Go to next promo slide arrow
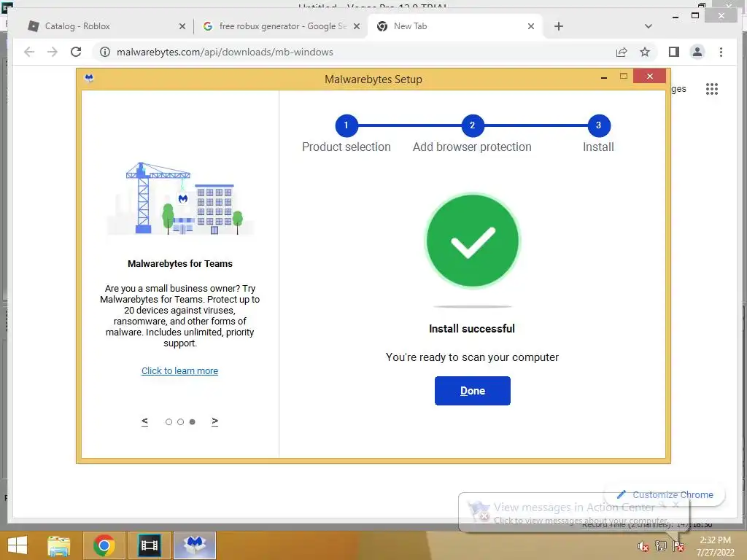 pyautogui.click(x=215, y=421)
